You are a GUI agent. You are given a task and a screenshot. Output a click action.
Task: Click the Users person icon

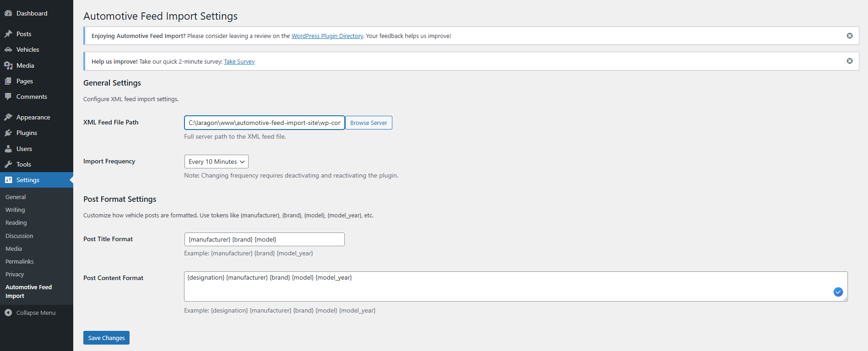pos(8,149)
